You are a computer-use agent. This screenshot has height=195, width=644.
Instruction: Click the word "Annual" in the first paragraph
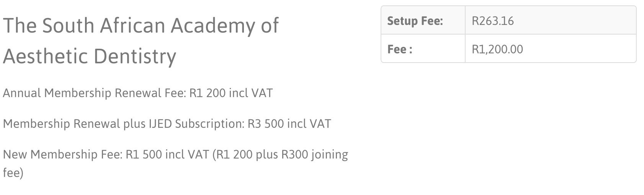(x=22, y=93)
